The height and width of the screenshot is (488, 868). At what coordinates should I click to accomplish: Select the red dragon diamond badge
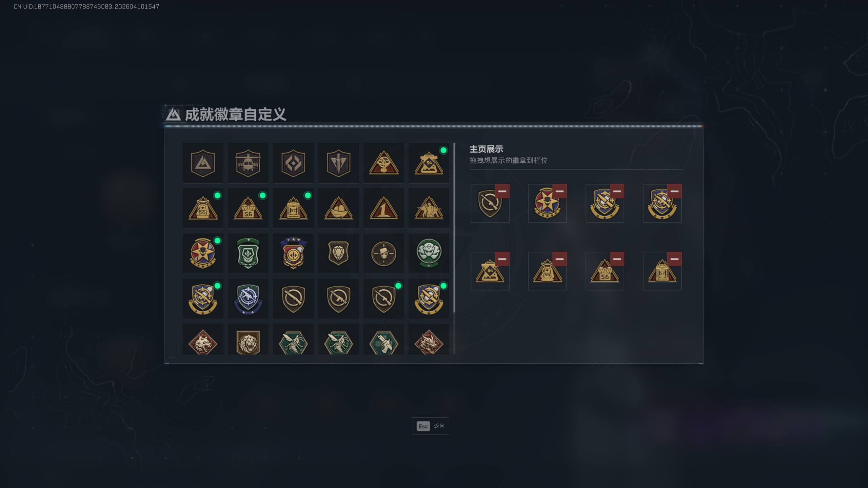[x=429, y=340]
